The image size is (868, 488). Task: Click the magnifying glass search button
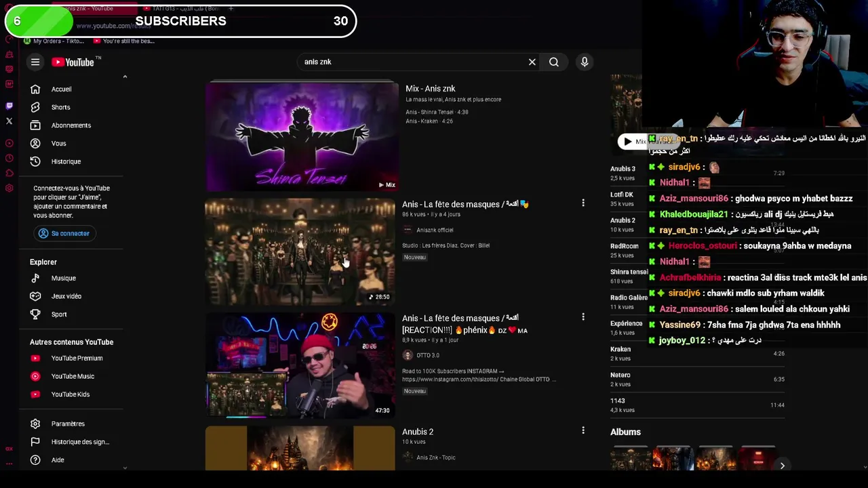click(x=554, y=62)
